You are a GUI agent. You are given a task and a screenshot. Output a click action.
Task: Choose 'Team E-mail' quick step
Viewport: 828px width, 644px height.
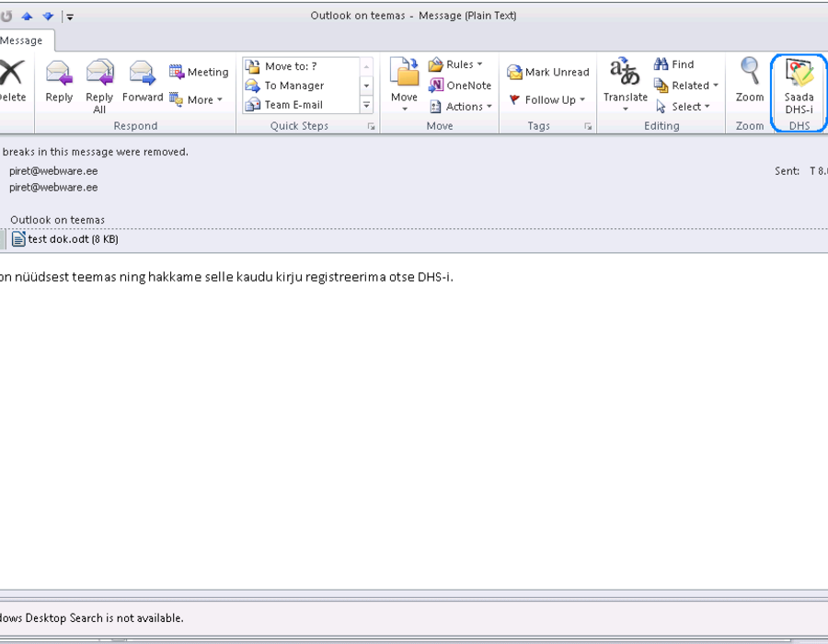(301, 105)
